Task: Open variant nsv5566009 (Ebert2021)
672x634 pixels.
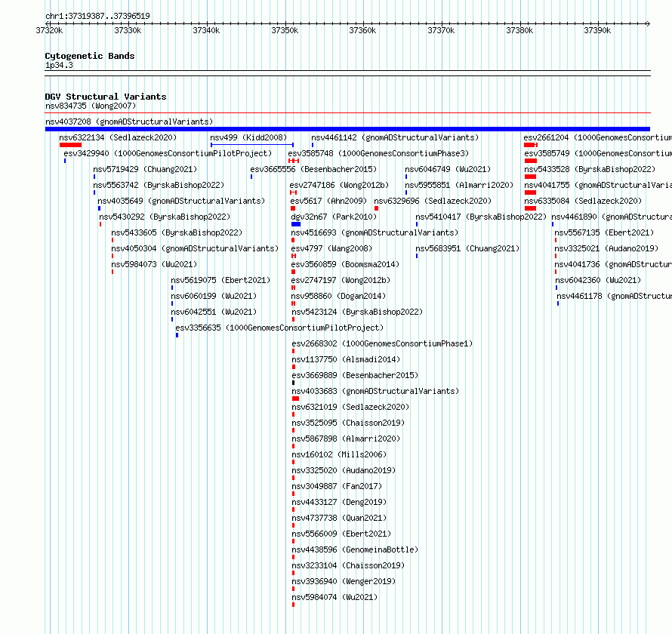Action: pos(341,534)
